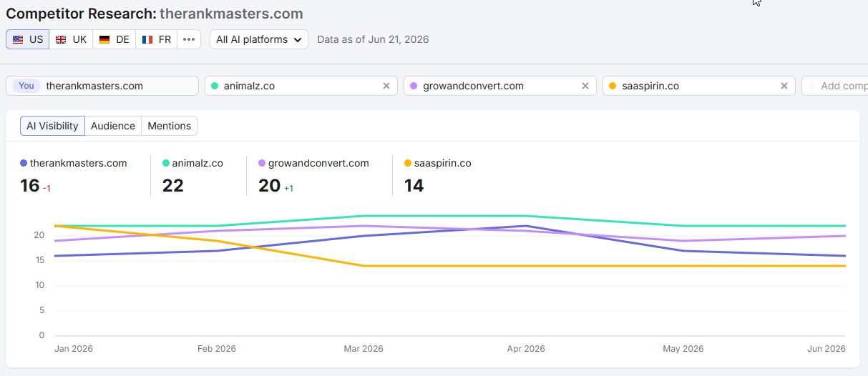Click the Data as of Jun 21, 2026 text
The image size is (868, 376).
(x=373, y=39)
